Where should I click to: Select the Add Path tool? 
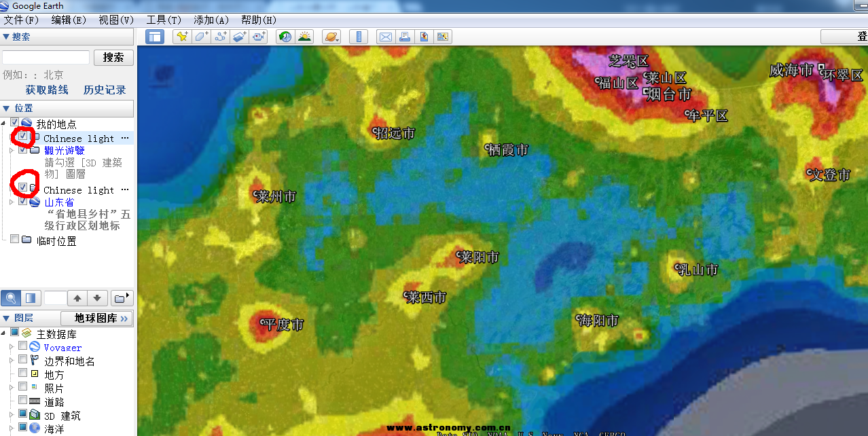(220, 37)
